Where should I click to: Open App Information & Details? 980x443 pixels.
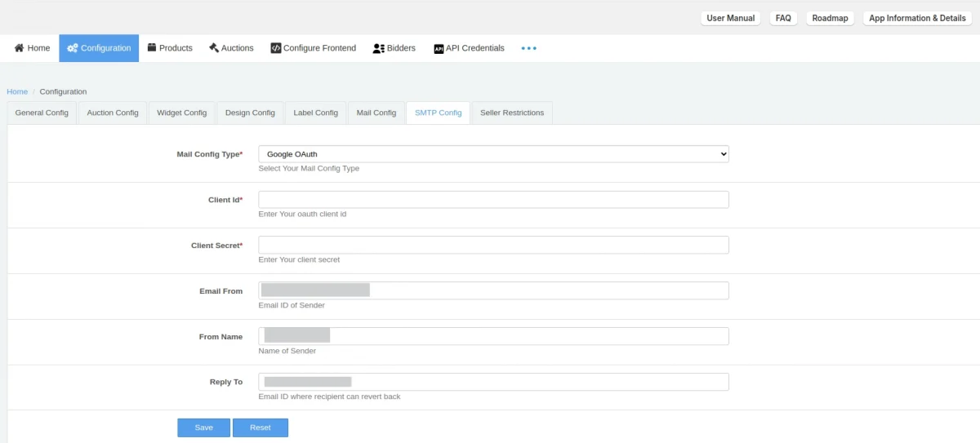917,18
